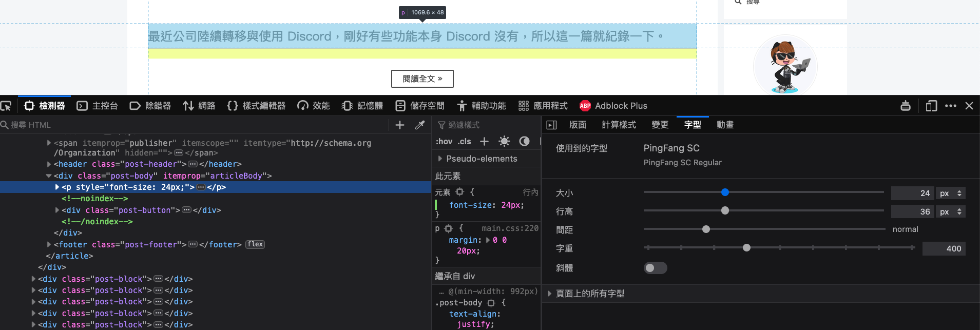Toggle dark color scheme simulation icon

[524, 141]
